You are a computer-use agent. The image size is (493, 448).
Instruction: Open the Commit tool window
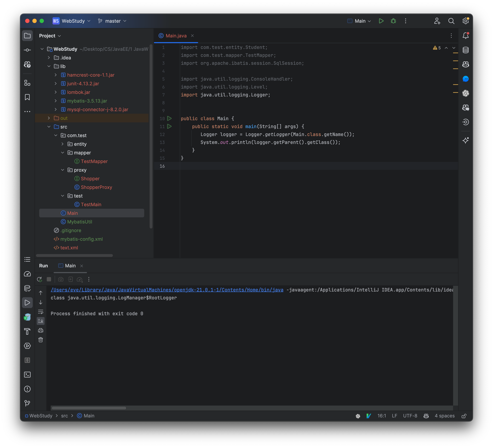tap(27, 50)
